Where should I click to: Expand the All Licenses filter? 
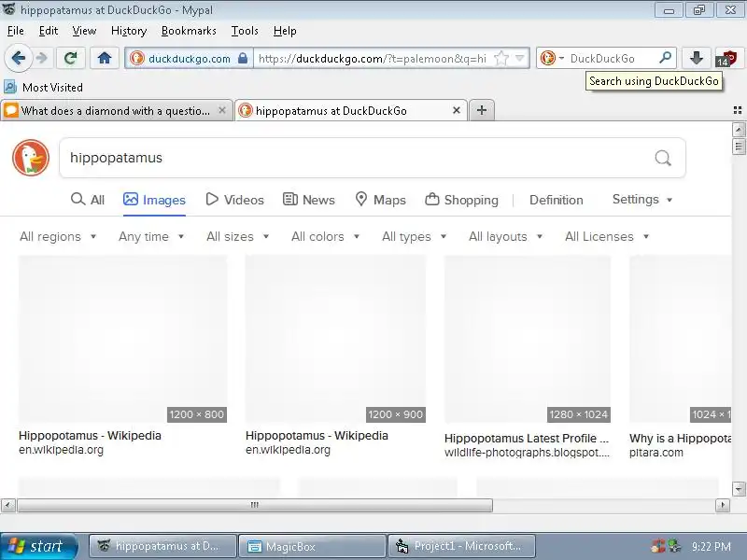point(607,236)
